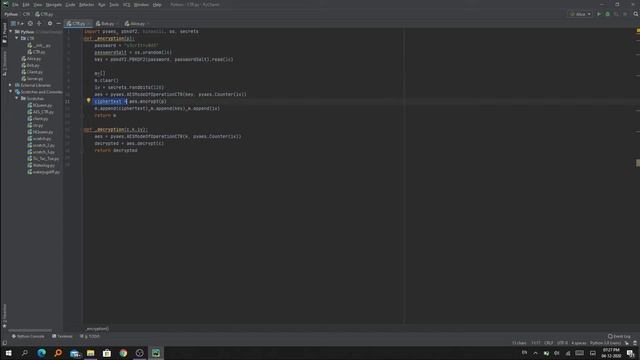Click the locate-file target icon in Project panel
The image size is (640, 360).
30,24
